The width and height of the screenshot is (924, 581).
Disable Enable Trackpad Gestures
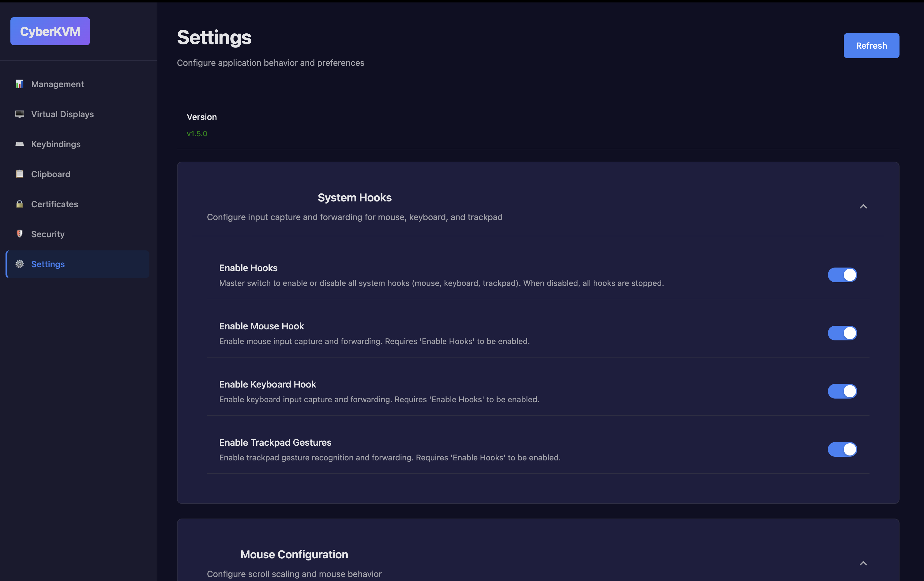click(842, 450)
